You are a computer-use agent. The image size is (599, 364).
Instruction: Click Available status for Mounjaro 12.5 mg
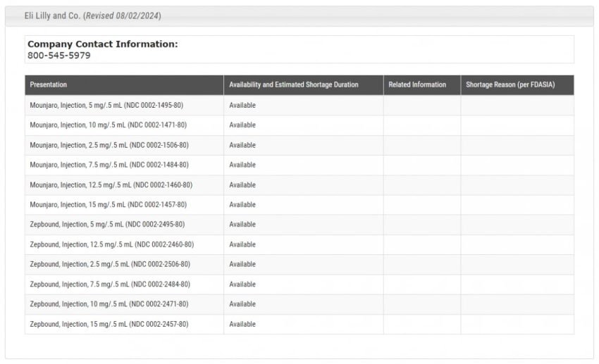[242, 185]
